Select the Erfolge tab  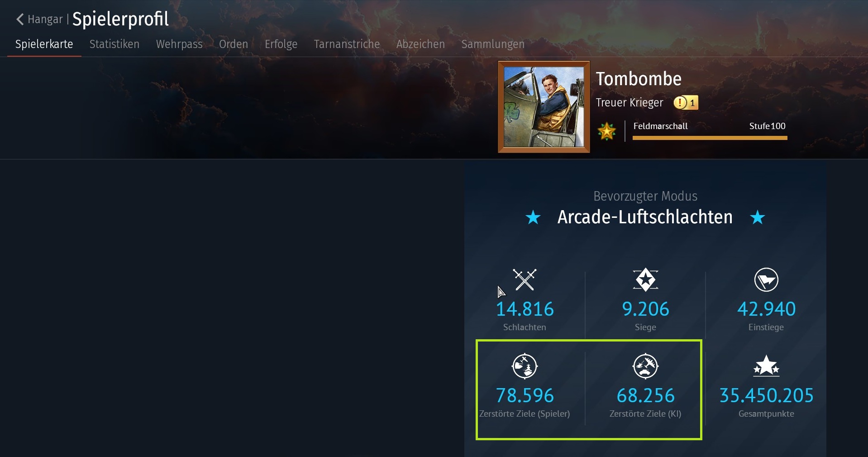281,44
